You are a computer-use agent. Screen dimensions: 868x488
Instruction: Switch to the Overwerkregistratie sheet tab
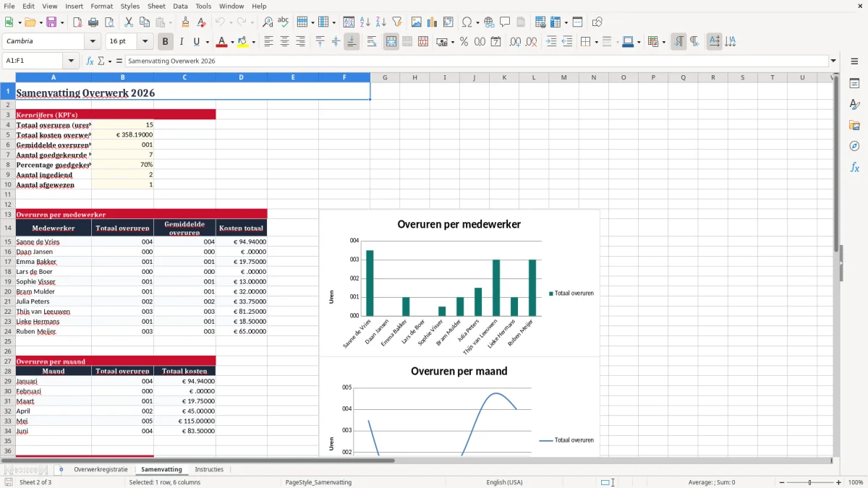click(x=101, y=469)
